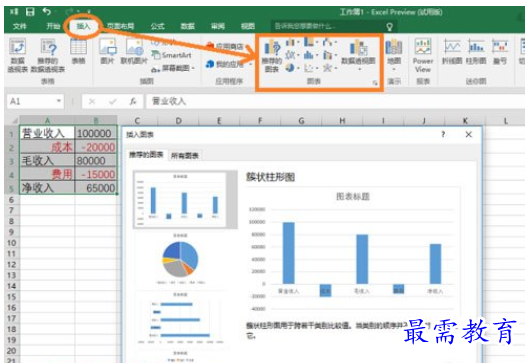This screenshot has width=525, height=363.
Task: Click the formula bar confirm checkmark icon
Action: pos(112,101)
